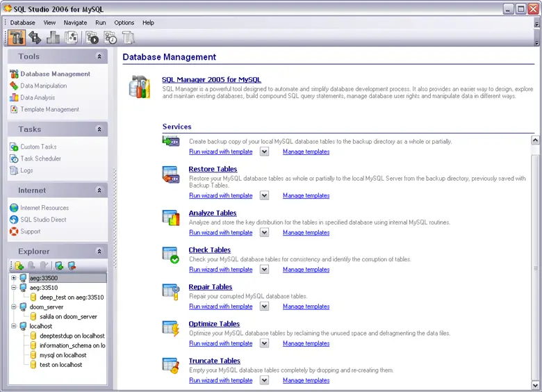
Task: Open the Logs toolbar icon
Action: [x=129, y=38]
